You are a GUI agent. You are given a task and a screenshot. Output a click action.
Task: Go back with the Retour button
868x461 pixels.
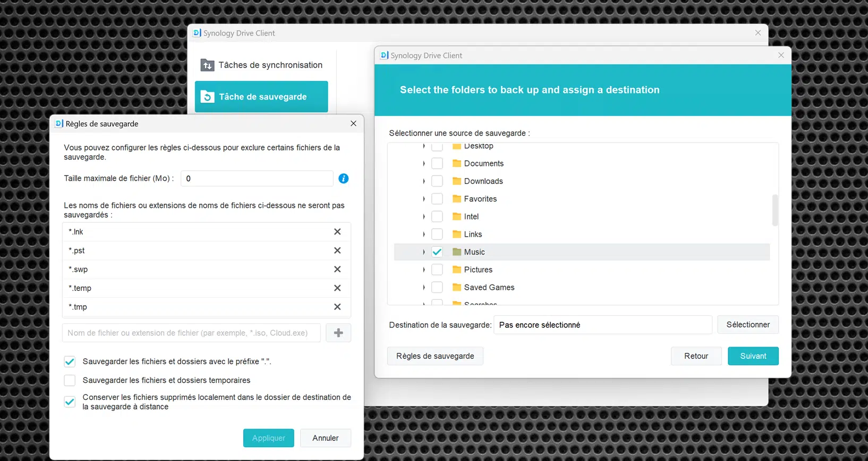pyautogui.click(x=696, y=356)
